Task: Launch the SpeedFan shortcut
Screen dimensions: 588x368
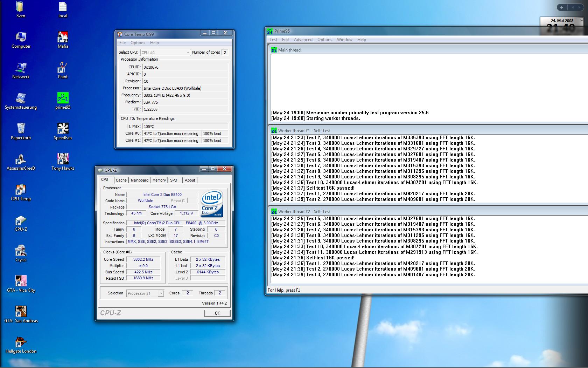Action: 63,131
